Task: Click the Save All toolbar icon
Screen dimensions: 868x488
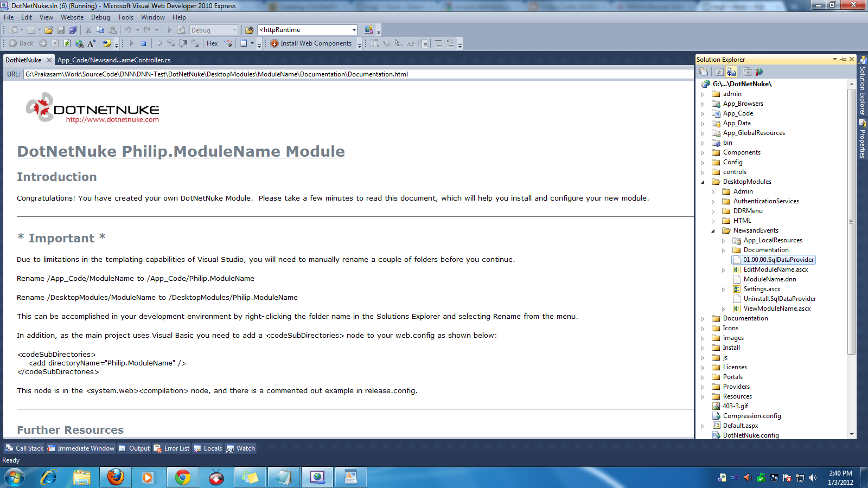Action: click(x=73, y=30)
